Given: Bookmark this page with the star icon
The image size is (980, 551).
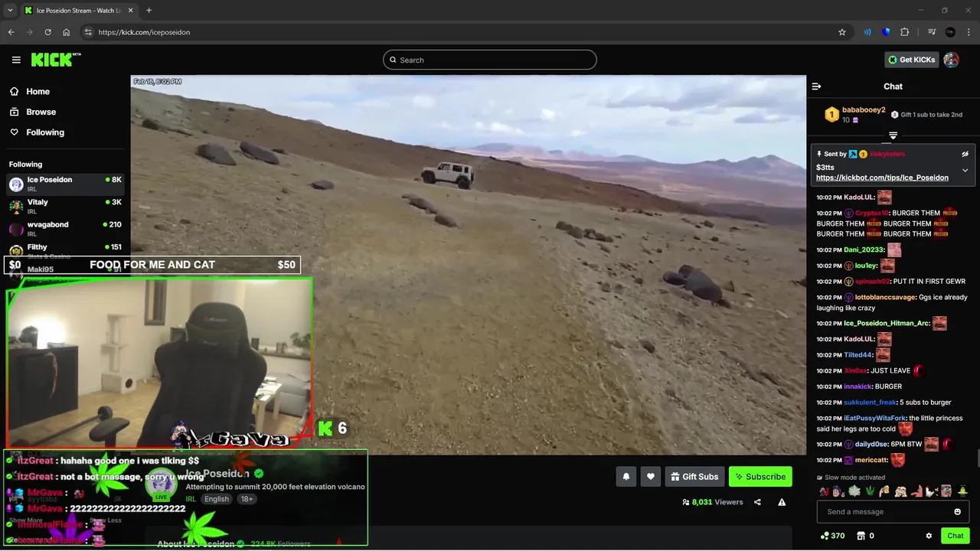Looking at the screenshot, I should pyautogui.click(x=842, y=32).
